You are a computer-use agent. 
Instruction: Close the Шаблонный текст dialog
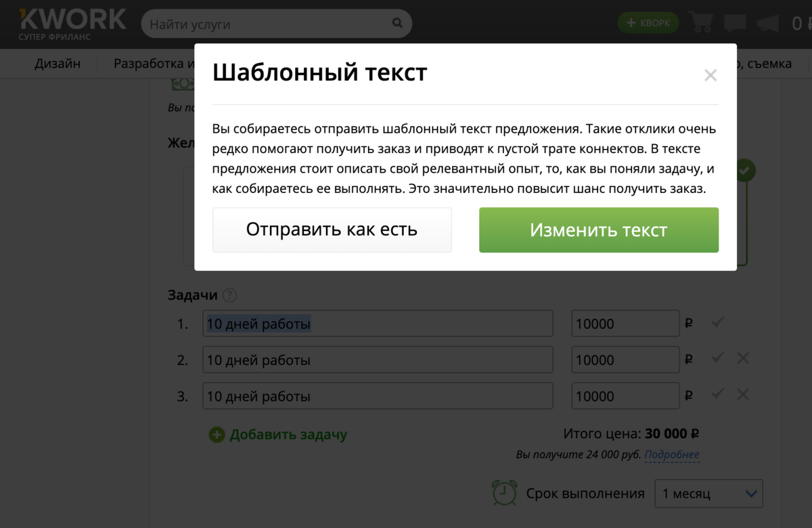[x=710, y=75]
